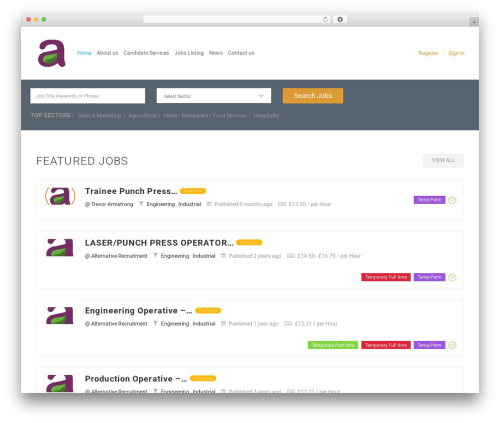The height and width of the screenshot is (423, 500).
Task: Click the Trainee Punch Press company logo
Action: 60,196
